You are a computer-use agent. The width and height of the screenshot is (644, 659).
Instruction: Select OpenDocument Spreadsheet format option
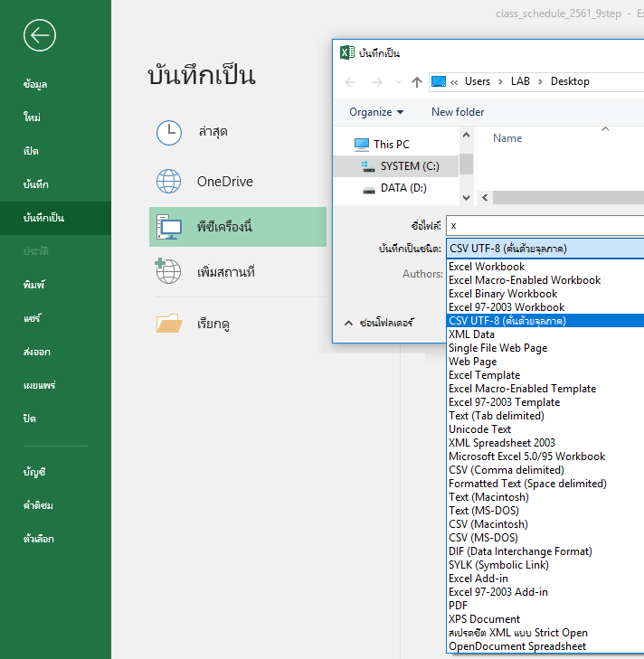[x=517, y=646]
